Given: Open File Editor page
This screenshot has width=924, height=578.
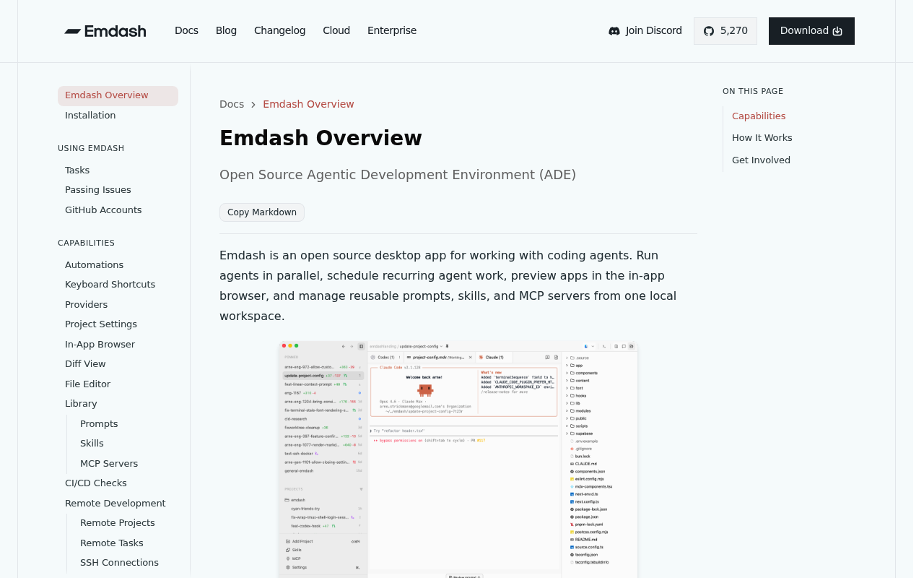Looking at the screenshot, I should pos(87,384).
